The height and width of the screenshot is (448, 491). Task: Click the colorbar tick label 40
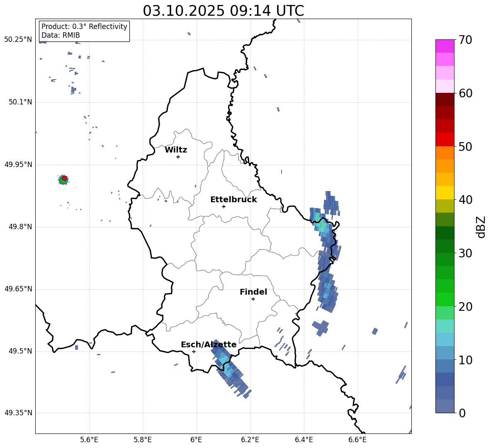(465, 200)
